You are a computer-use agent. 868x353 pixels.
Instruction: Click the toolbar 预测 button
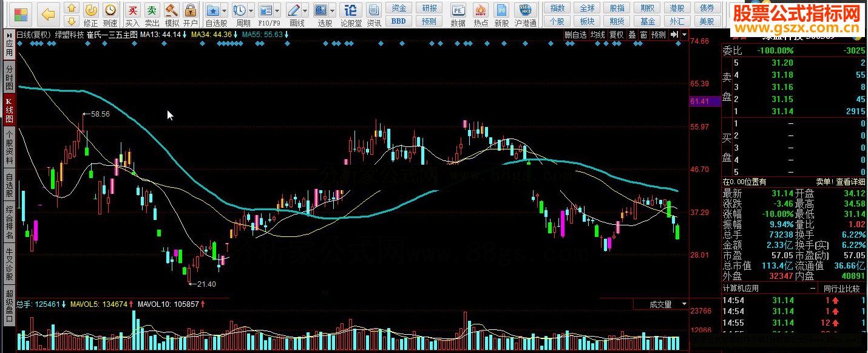tap(429, 21)
